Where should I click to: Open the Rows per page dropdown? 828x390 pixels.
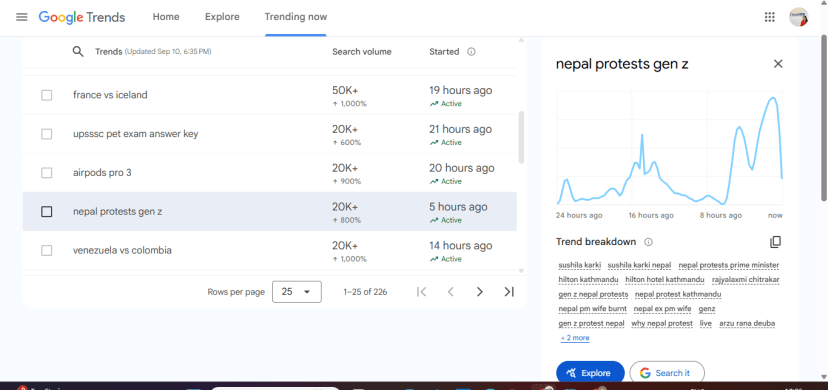297,292
